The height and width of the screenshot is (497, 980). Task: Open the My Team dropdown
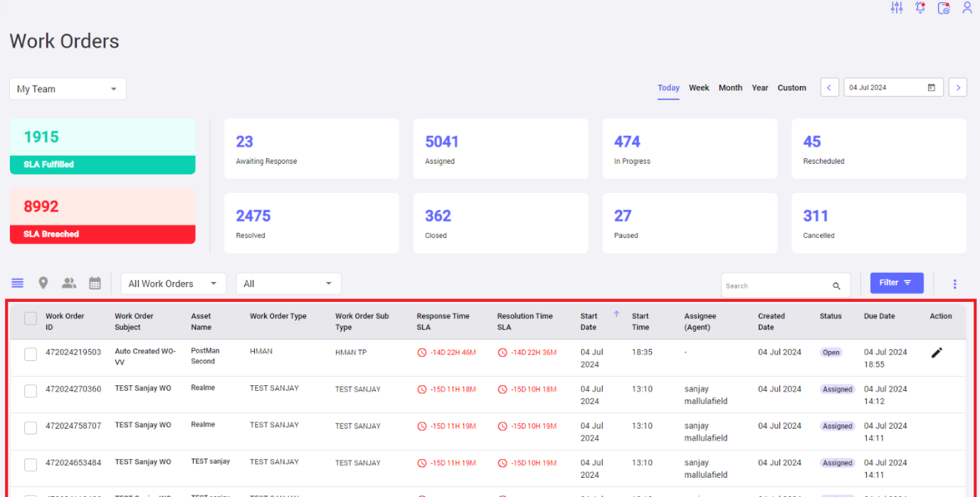[68, 89]
